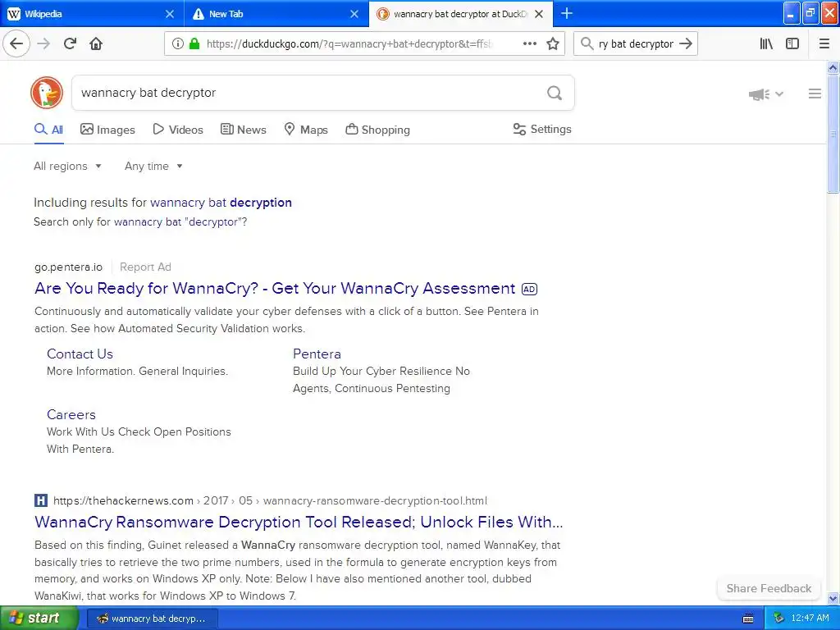Open the Careers sitelink
Image resolution: width=840 pixels, height=630 pixels.
click(71, 414)
